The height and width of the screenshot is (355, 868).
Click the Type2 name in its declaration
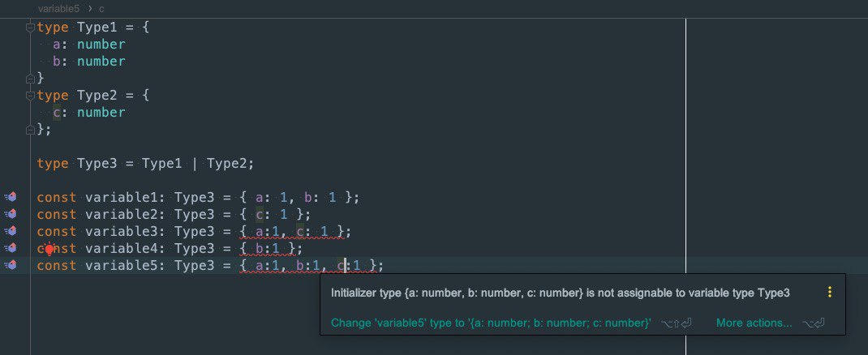click(x=97, y=95)
